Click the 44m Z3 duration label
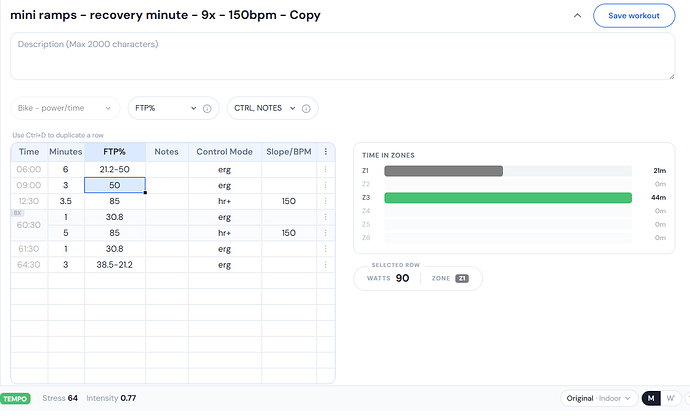Screen dimensions: 690x416 [658, 198]
